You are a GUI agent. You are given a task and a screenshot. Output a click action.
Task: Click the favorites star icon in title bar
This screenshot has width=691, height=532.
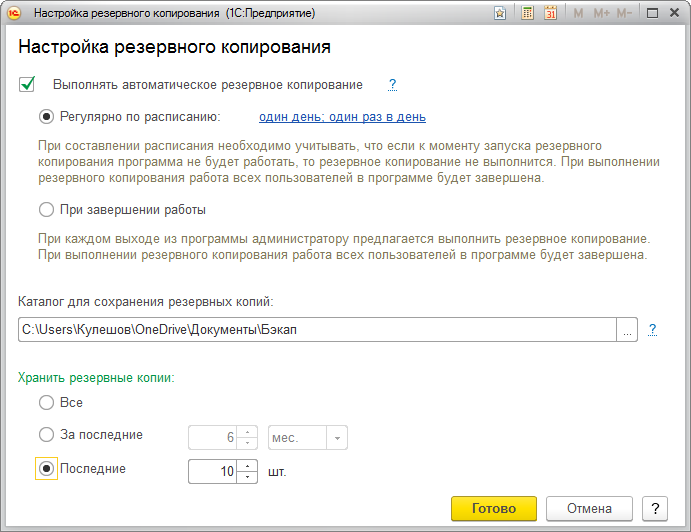(500, 14)
